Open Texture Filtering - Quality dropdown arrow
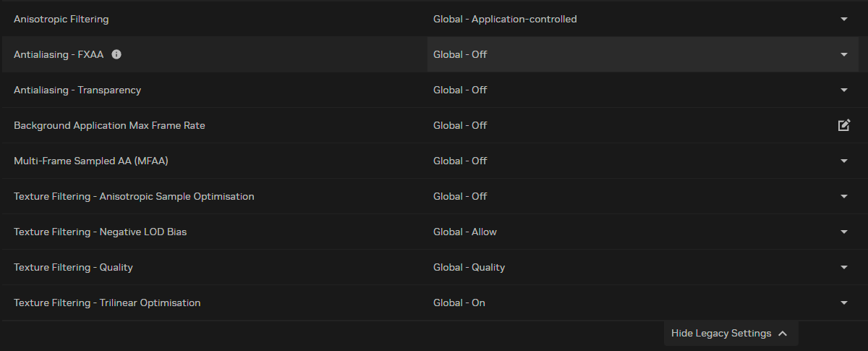Image resolution: width=868 pixels, height=351 pixels. 843,267
